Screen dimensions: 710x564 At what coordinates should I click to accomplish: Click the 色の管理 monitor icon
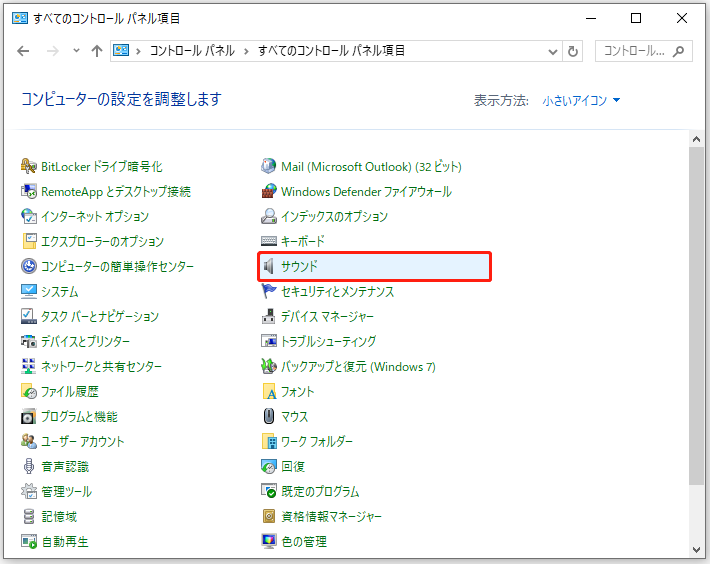click(269, 541)
